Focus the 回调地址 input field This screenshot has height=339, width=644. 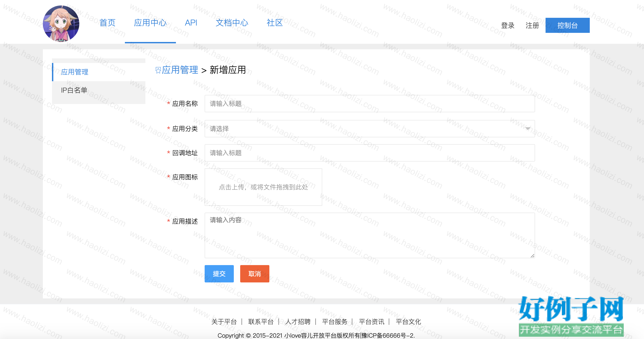(369, 153)
